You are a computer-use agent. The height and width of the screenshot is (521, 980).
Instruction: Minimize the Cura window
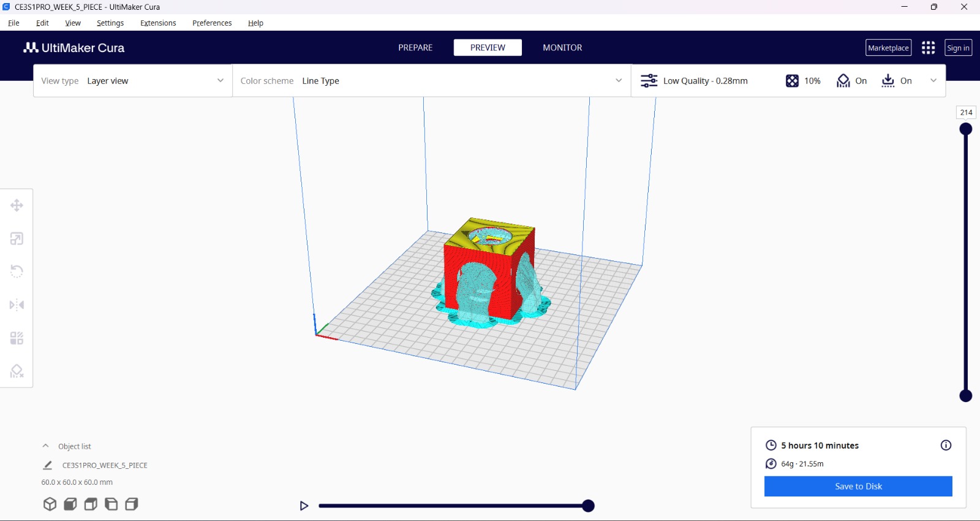coord(904,7)
